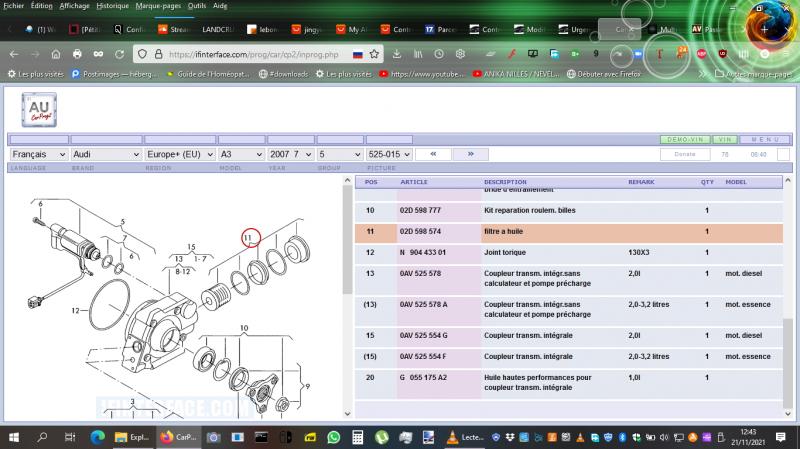Open the settings gear in toolbar
Image resolution: width=800 pixels, height=449 pixels.
click(x=460, y=54)
